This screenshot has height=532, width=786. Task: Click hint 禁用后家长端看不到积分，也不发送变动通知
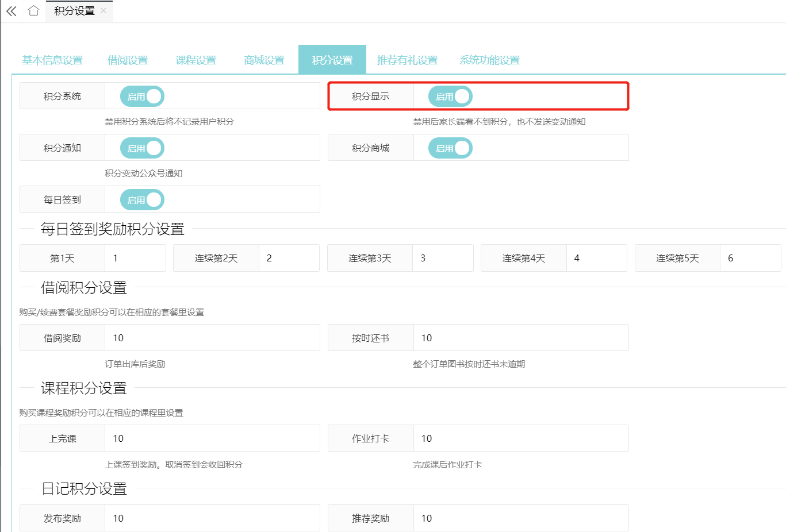[x=499, y=122]
